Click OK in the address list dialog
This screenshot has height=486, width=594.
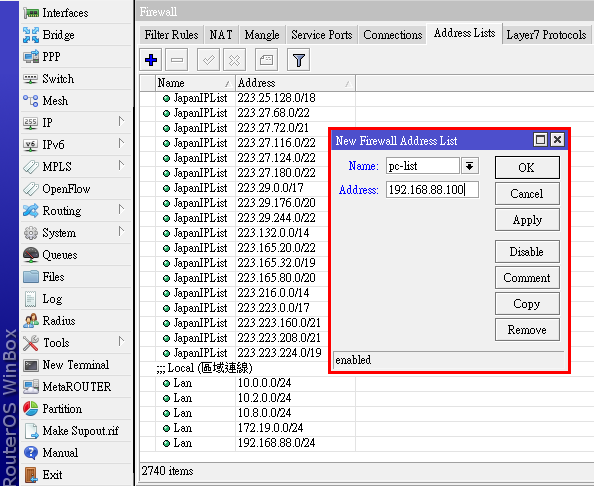coord(527,167)
